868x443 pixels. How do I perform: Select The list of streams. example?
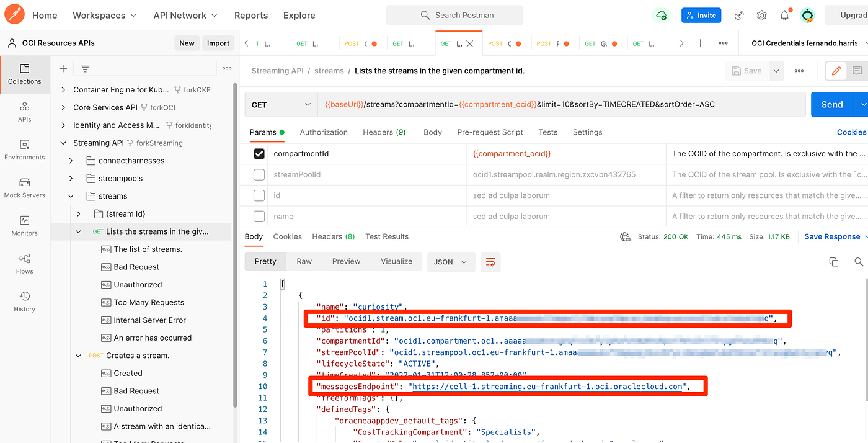pos(148,249)
